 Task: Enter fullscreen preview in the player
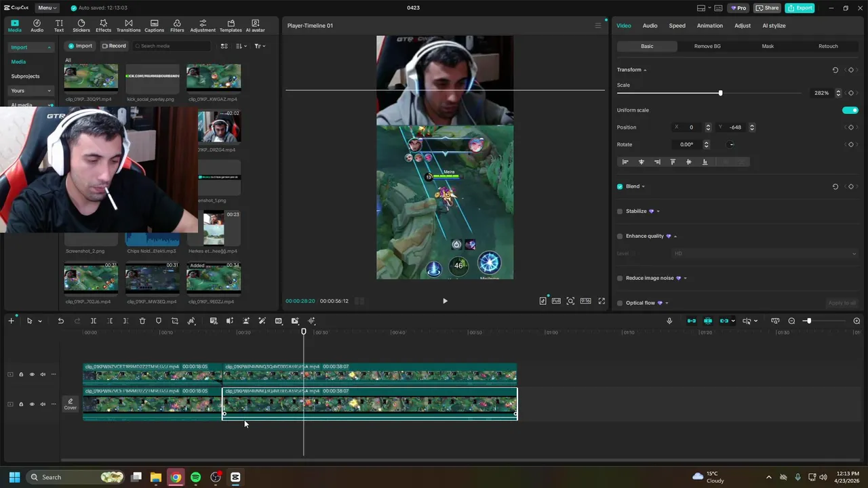(601, 301)
